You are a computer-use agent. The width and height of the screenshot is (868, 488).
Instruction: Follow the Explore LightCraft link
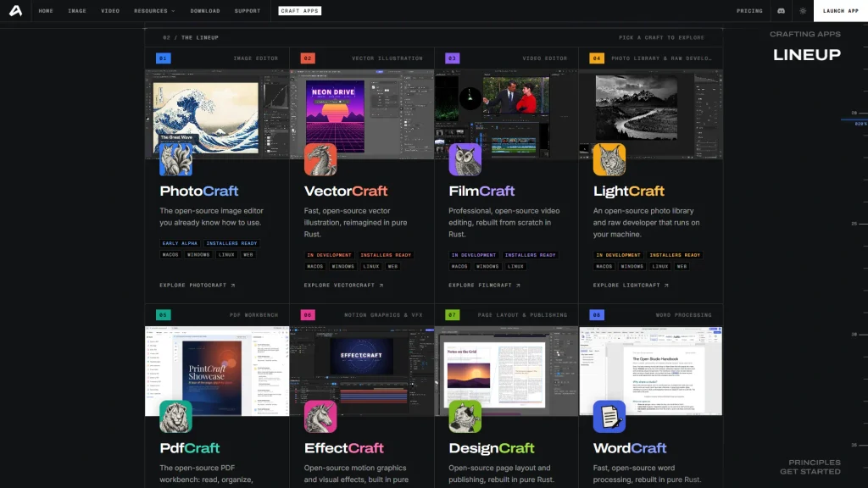pos(631,286)
